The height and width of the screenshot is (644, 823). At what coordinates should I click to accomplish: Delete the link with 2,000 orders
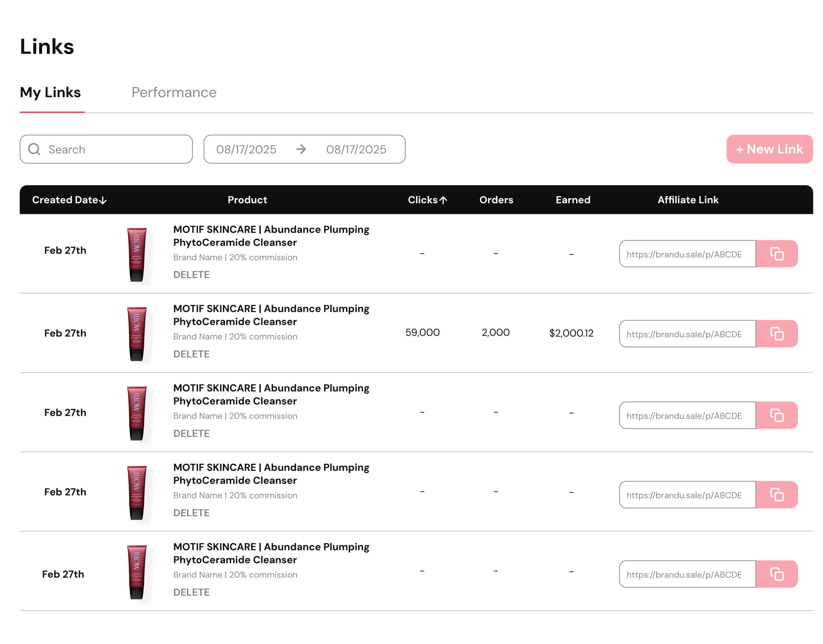tap(191, 354)
